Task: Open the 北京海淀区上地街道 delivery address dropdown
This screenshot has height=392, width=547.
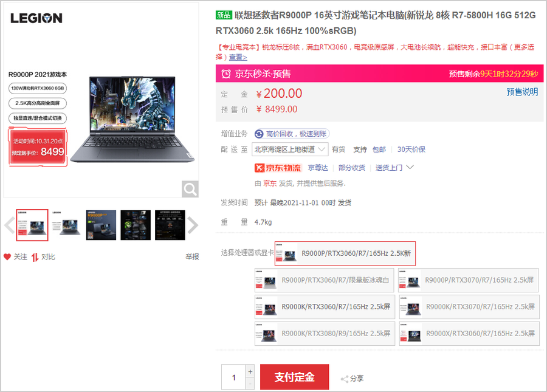Action: (x=290, y=149)
